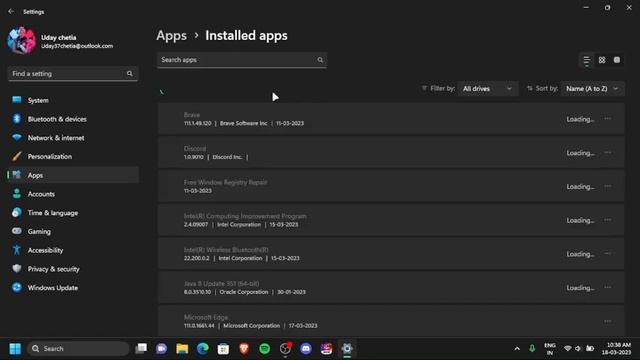Open more options for Discord
Image resolution: width=640 pixels, height=360 pixels.
pos(608,153)
